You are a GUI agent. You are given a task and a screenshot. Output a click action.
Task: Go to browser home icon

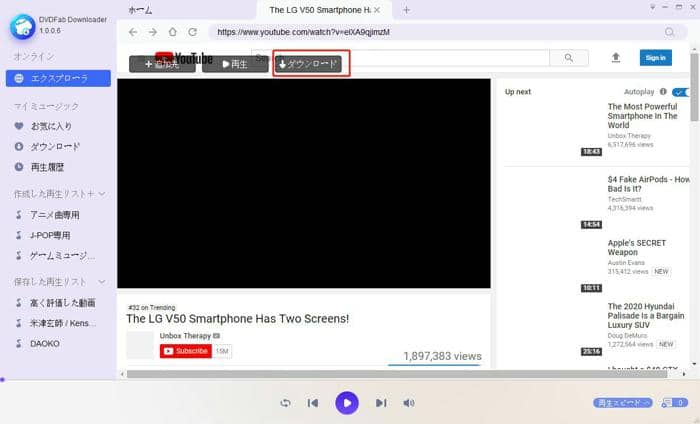[x=173, y=32]
